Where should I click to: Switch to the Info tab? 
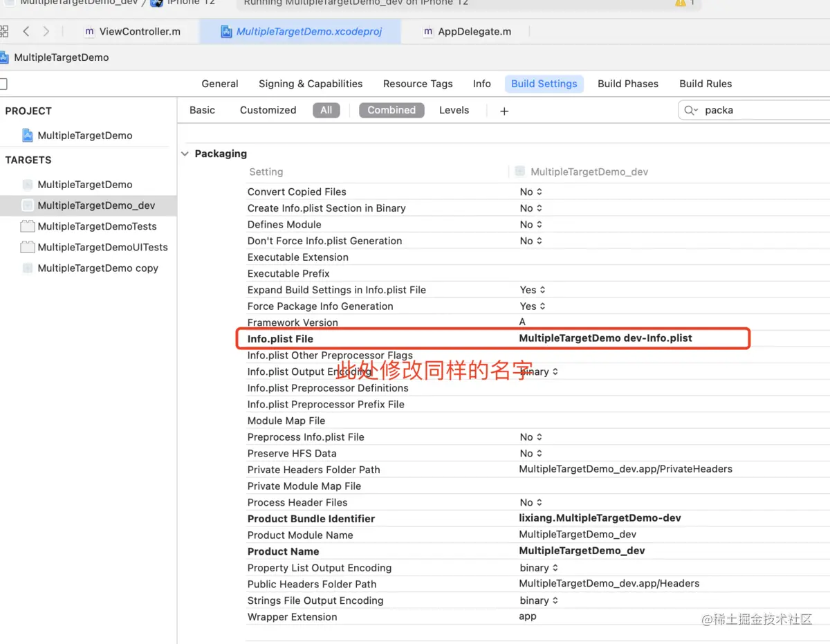[x=482, y=84]
